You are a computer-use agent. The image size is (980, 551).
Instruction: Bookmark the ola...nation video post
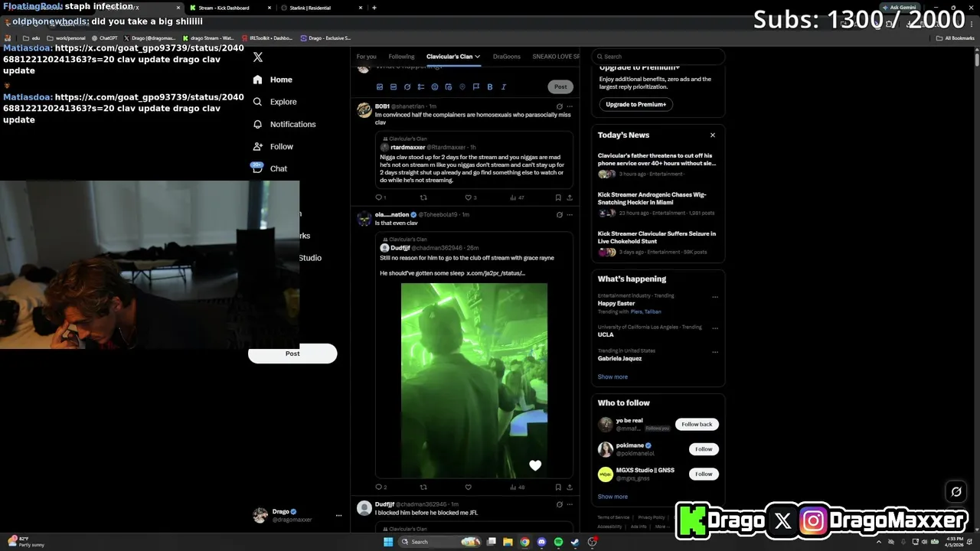tap(558, 487)
